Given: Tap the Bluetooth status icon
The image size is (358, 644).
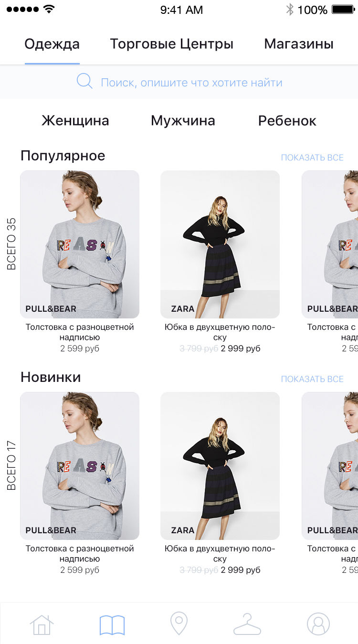Looking at the screenshot, I should coord(289,10).
